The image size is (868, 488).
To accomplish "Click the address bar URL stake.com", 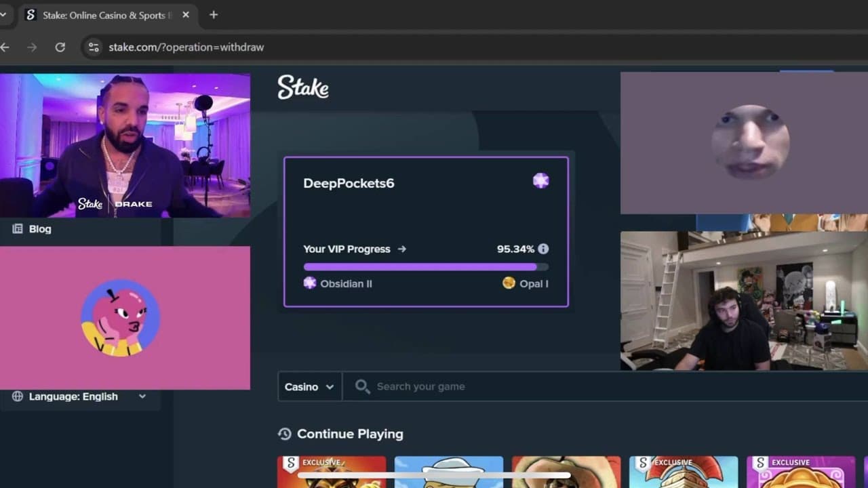I will (x=186, y=47).
